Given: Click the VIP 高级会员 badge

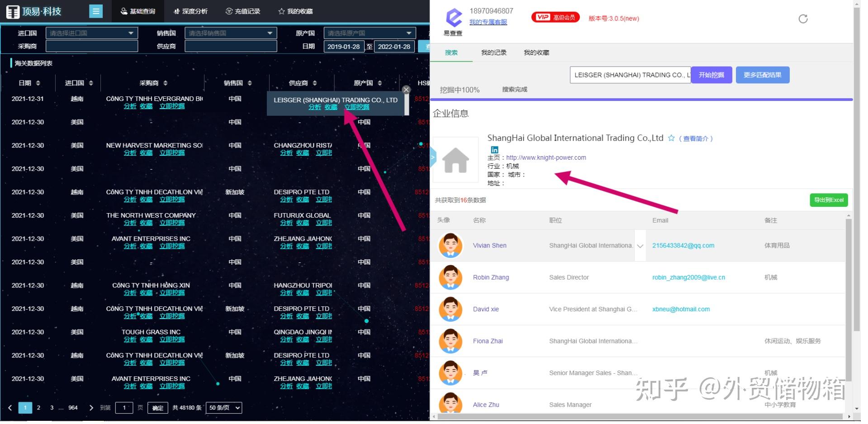Looking at the screenshot, I should click(x=555, y=17).
